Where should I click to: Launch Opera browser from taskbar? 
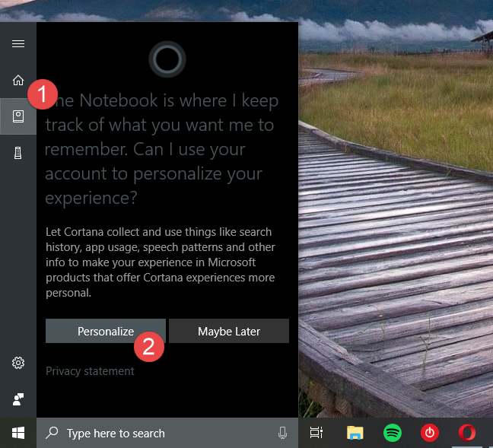(467, 433)
